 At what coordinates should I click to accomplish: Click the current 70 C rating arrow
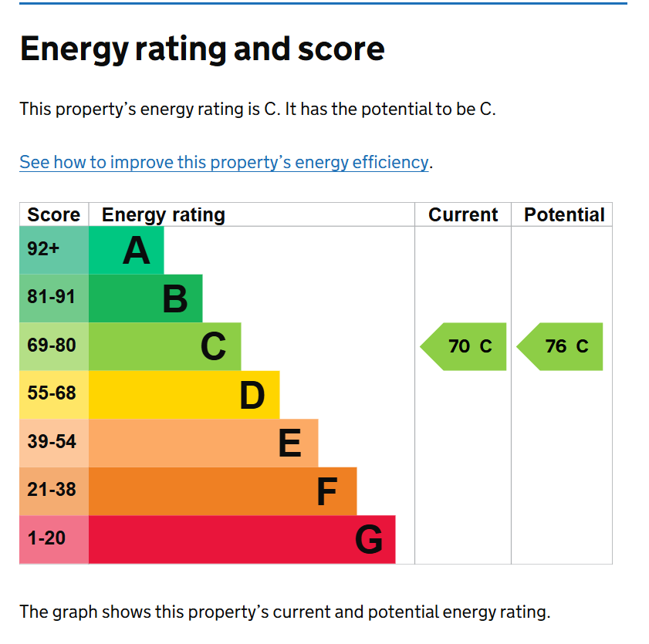(463, 346)
